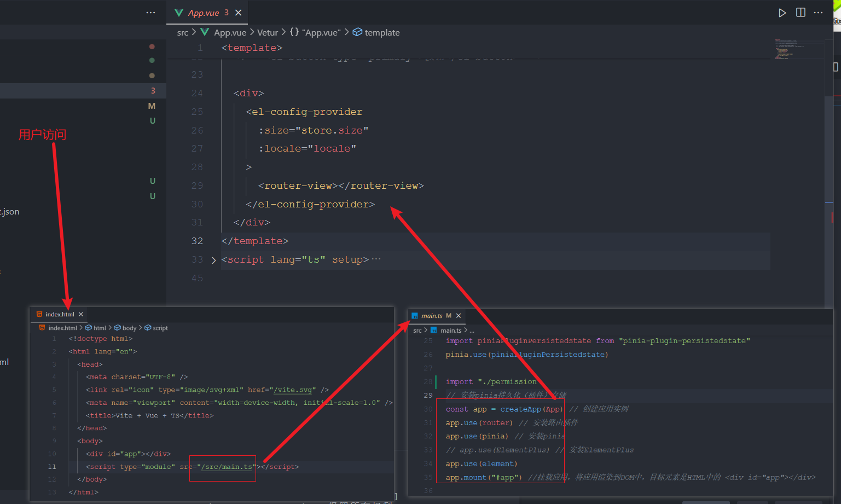
Task: Expand the folded script block on line 33
Action: pos(213,260)
